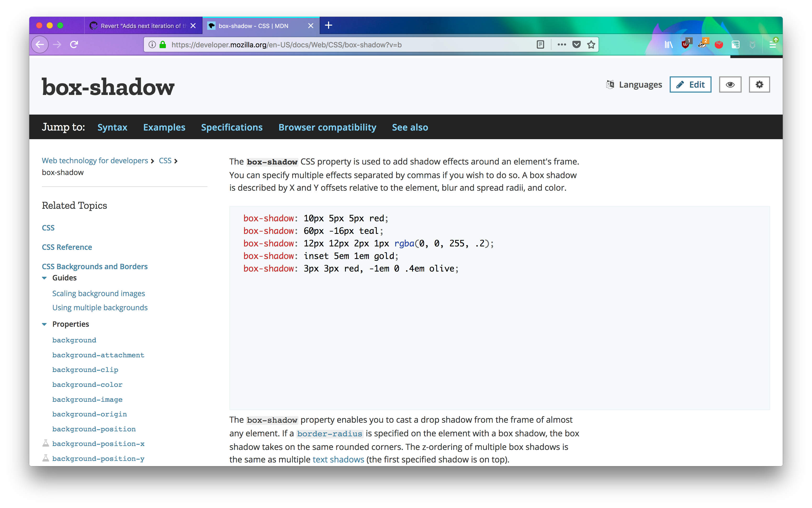Click the tomato timer extension icon
Viewport: 812px width, 508px height.
click(x=719, y=44)
